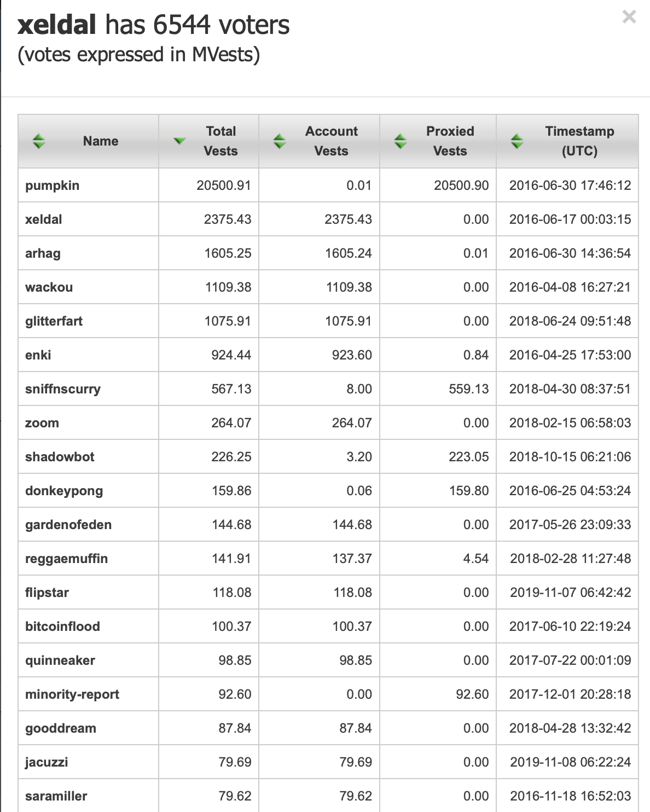The width and height of the screenshot is (650, 812).
Task: Select proxied vests value 223.05
Action: click(469, 457)
